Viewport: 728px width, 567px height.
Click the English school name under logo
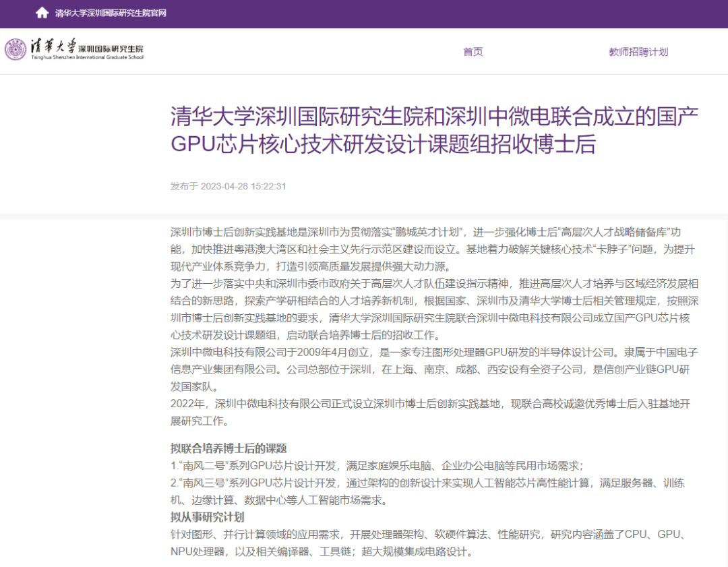point(87,58)
